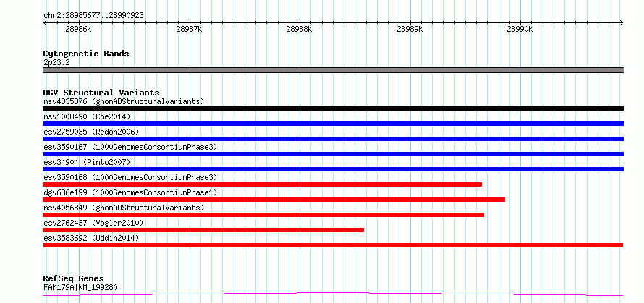The image size is (644, 303).
Task: Open the DGV Structural Variants track heading
Action: [101, 93]
